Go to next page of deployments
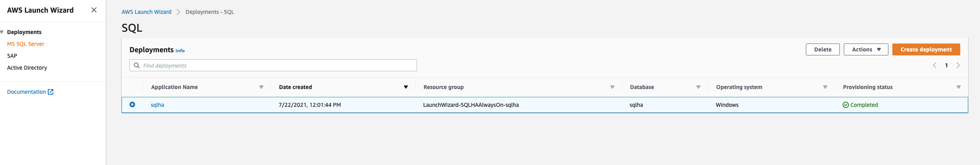Image resolution: width=980 pixels, height=165 pixels. (x=958, y=65)
